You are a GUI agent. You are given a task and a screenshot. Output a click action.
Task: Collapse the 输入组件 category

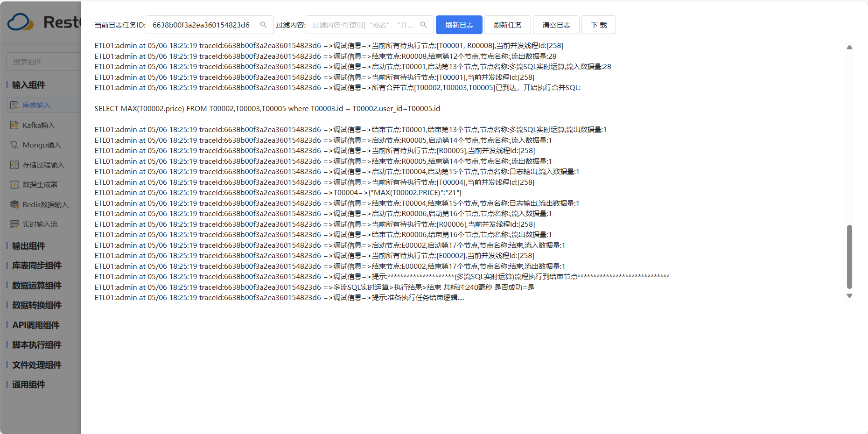pyautogui.click(x=28, y=85)
